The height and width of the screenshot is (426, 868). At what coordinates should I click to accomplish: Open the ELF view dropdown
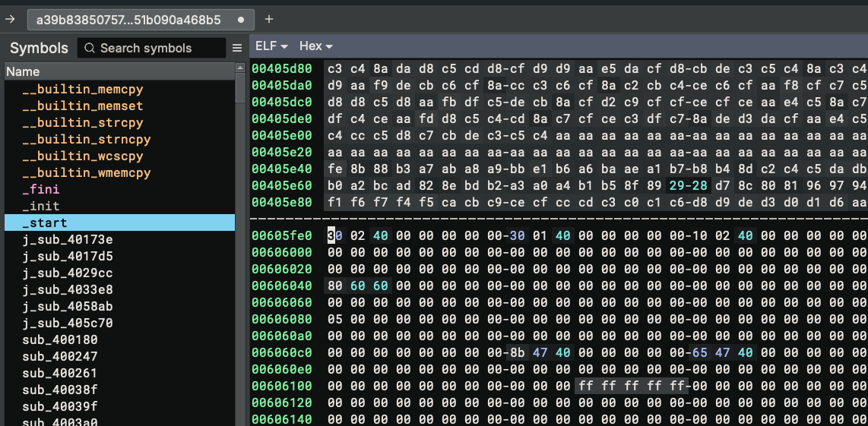coord(271,46)
